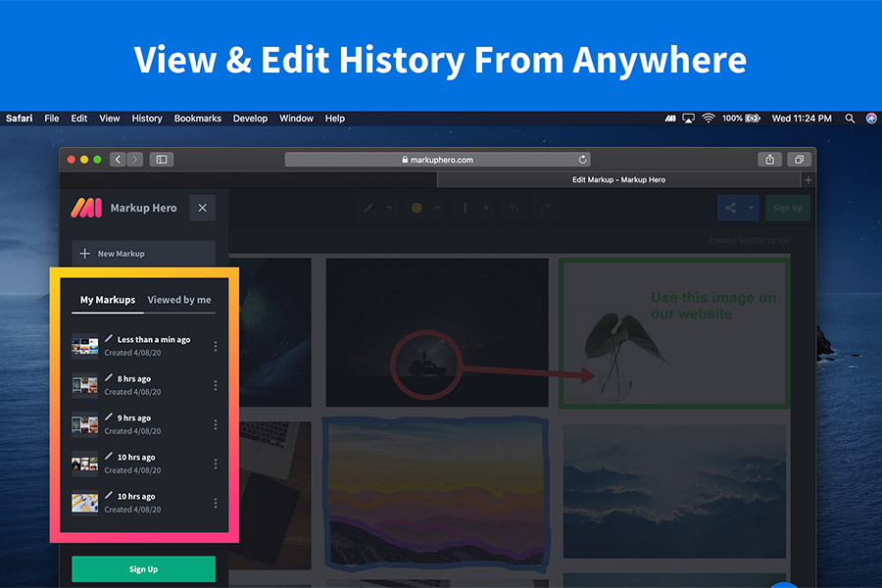The image size is (882, 588).
Task: Open the 9 hrs ago markup thumbnail
Action: [x=85, y=424]
